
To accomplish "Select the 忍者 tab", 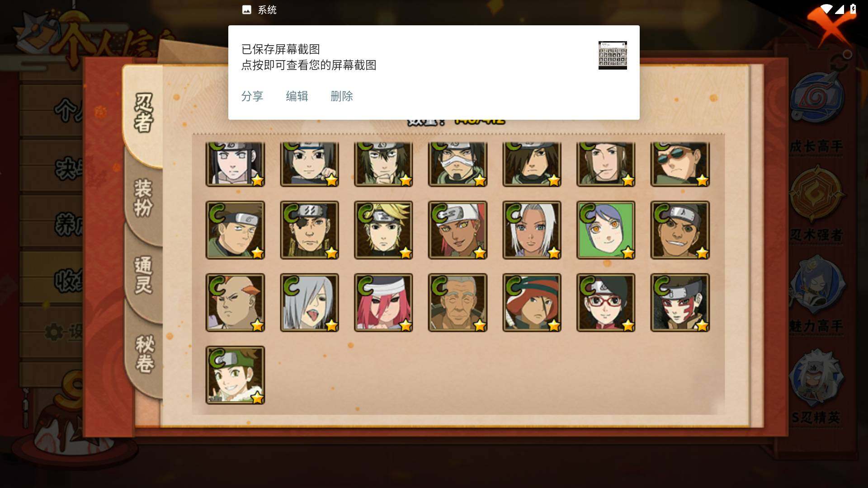I will click(143, 113).
